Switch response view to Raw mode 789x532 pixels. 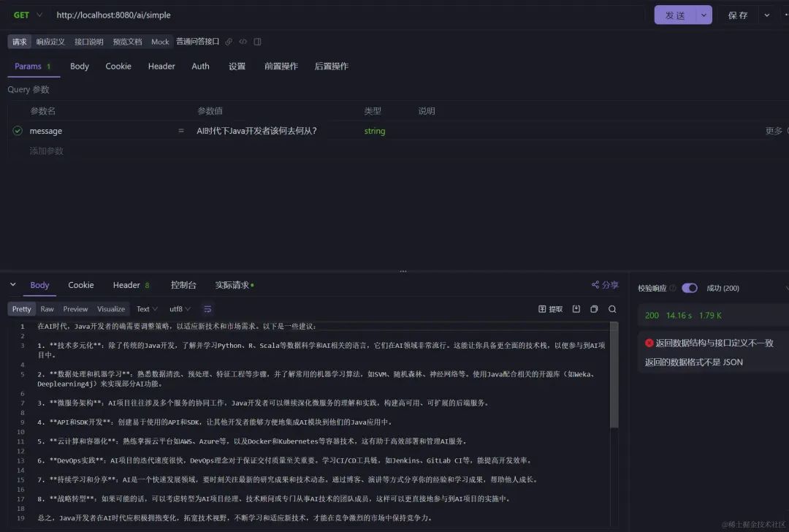pyautogui.click(x=47, y=308)
